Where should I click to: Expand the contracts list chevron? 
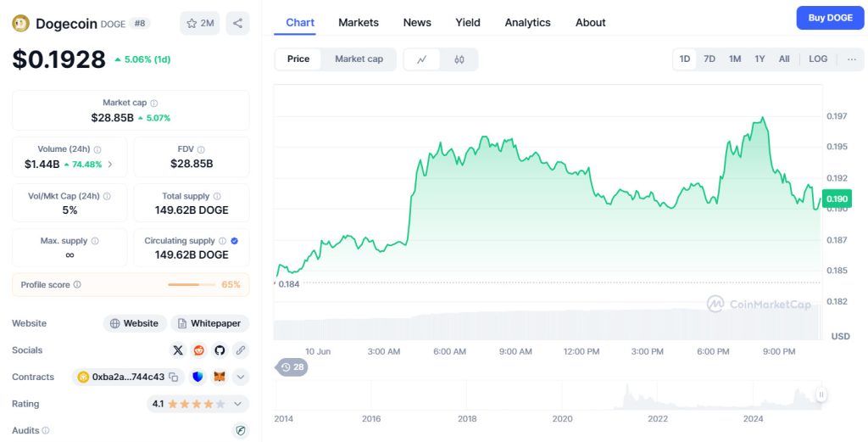click(240, 378)
